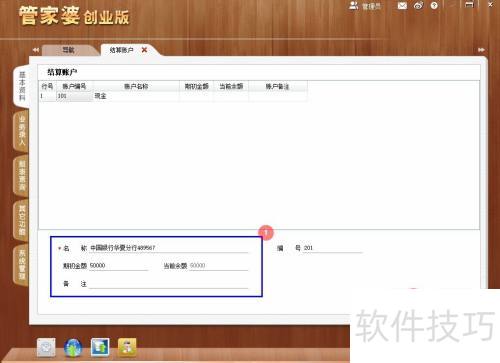This screenshot has height=363, width=500.
Task: Click the blue upload box shelf icon
Action: 100,347
